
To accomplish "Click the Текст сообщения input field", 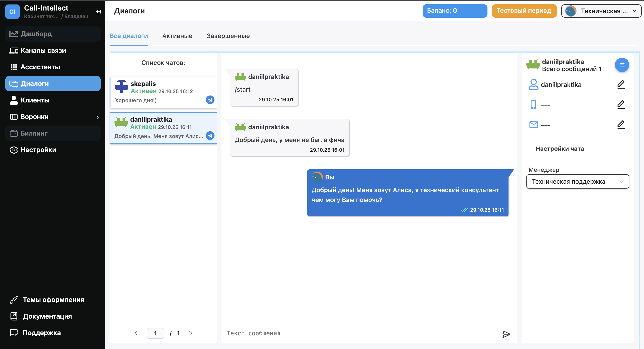I will 360,333.
